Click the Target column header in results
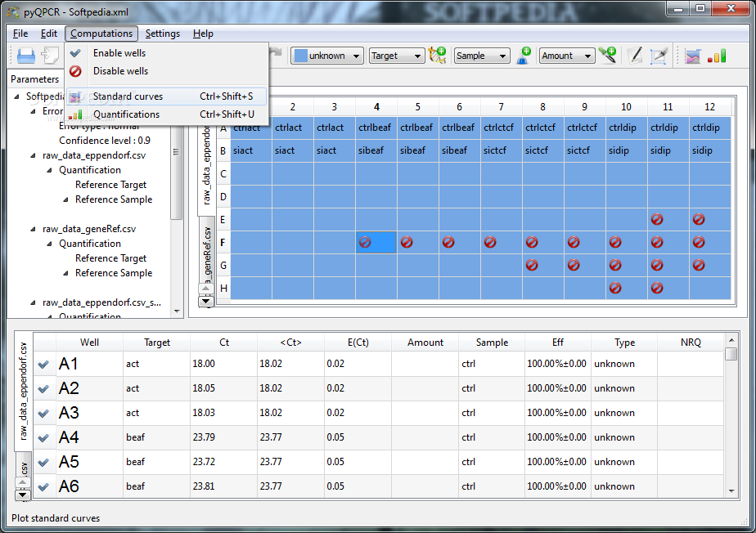This screenshot has height=533, width=756. click(157, 343)
